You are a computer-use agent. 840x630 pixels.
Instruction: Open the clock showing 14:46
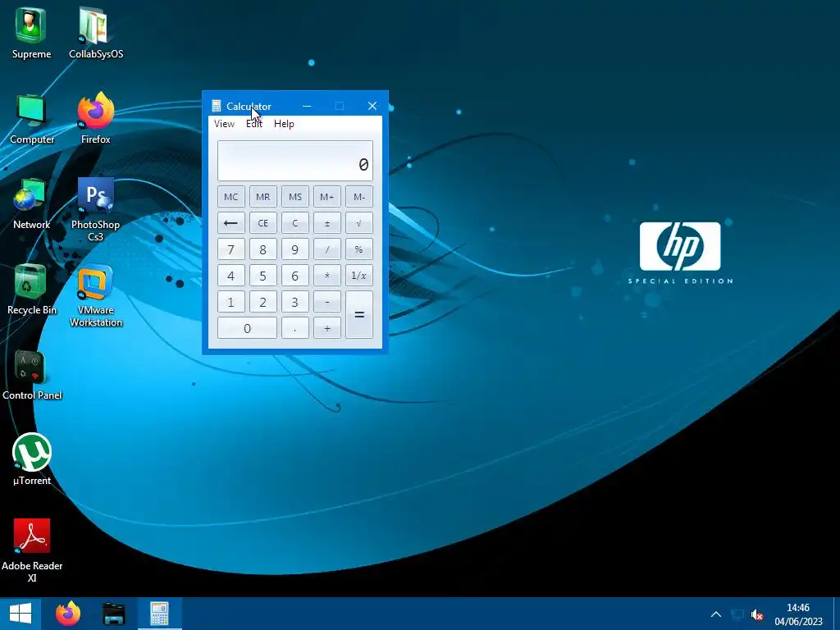coord(798,614)
